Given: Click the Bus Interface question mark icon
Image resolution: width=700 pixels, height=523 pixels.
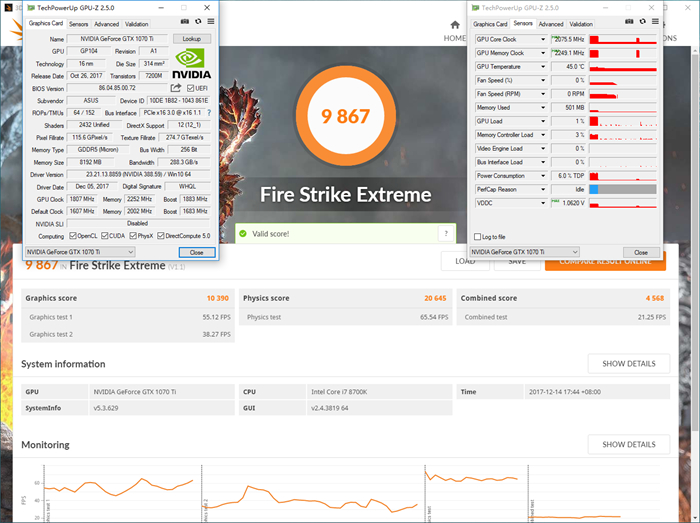Looking at the screenshot, I should click(208, 113).
